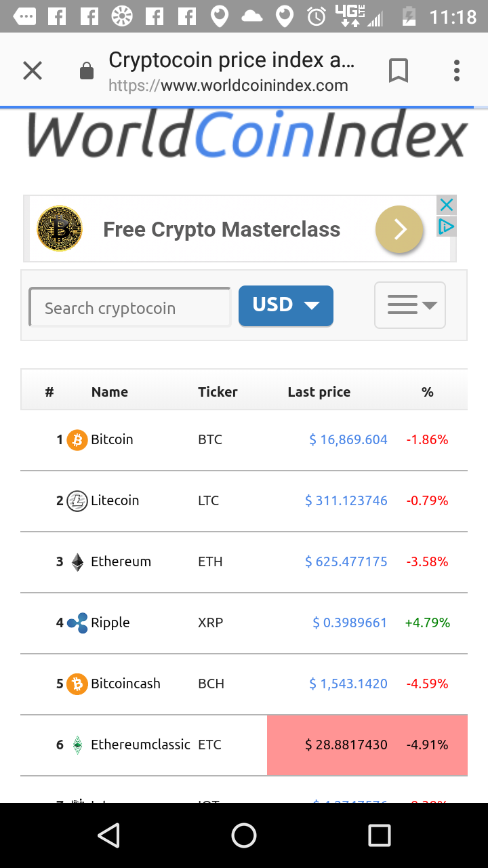Open the list view filter dropdown
This screenshot has height=868, width=488.
[409, 305]
